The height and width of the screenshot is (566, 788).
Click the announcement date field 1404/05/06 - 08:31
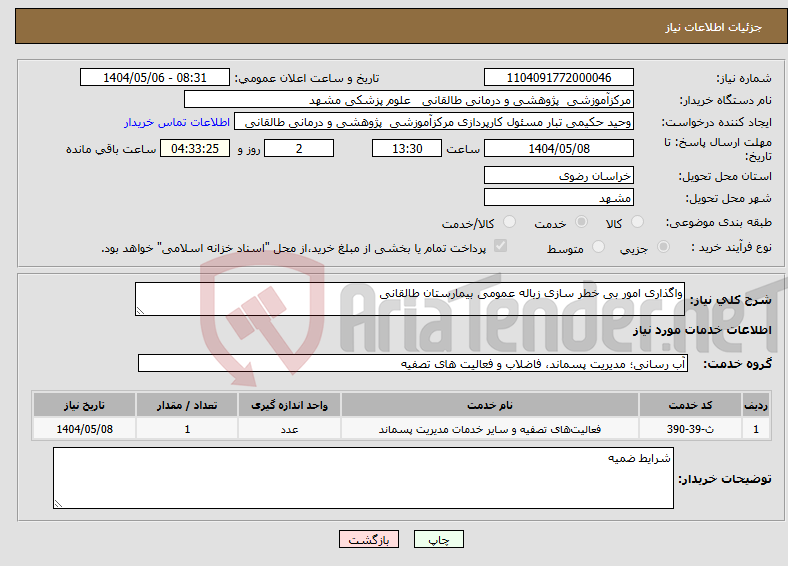[x=155, y=77]
